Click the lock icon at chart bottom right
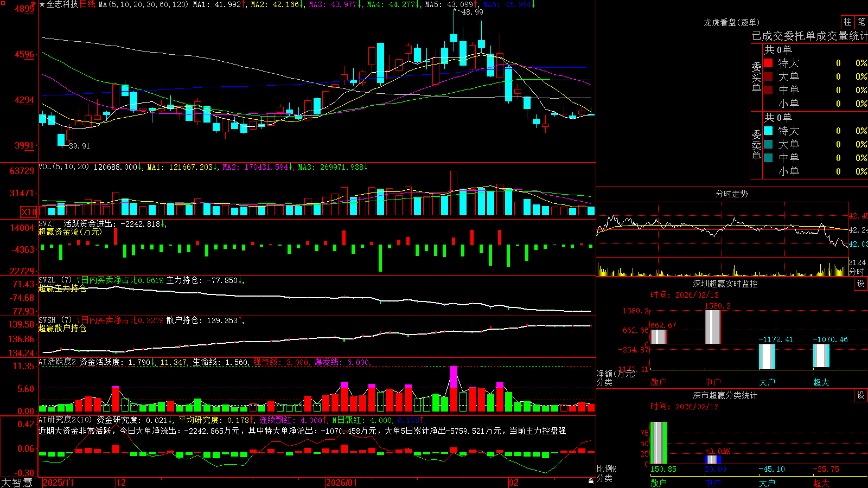868x488 pixels. tap(591, 481)
